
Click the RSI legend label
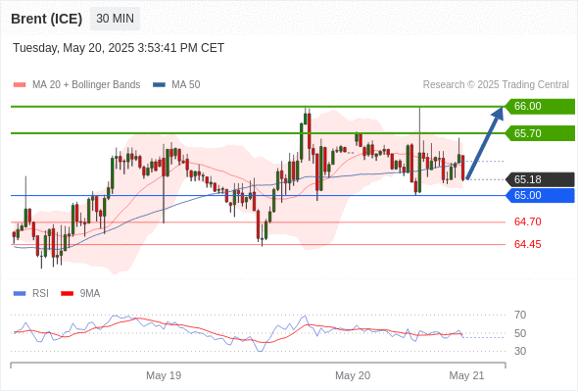point(40,294)
